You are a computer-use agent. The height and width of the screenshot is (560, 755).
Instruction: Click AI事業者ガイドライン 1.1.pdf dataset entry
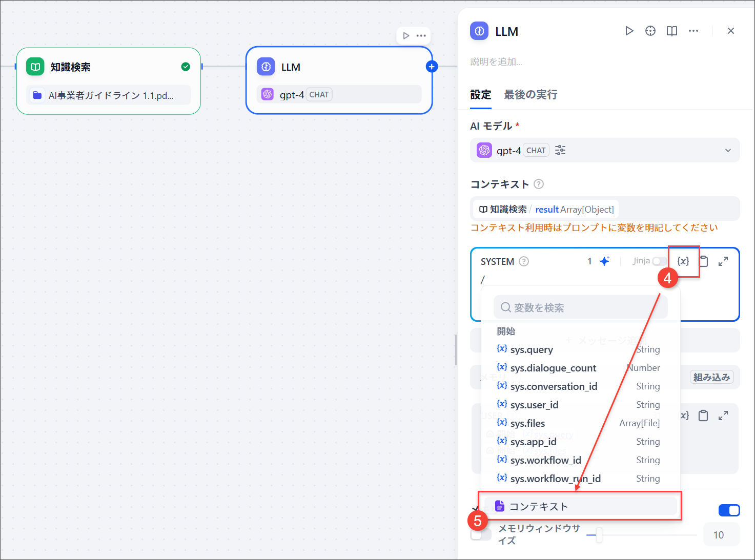[108, 95]
